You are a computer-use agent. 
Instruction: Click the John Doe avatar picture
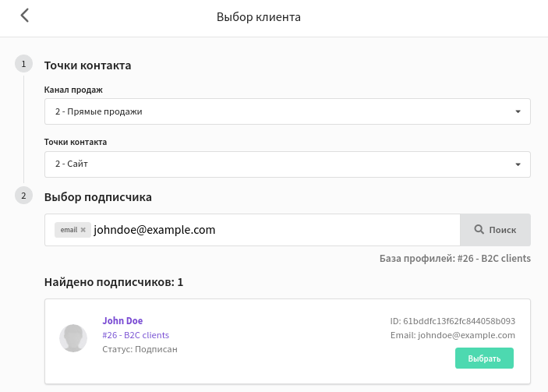[73, 338]
